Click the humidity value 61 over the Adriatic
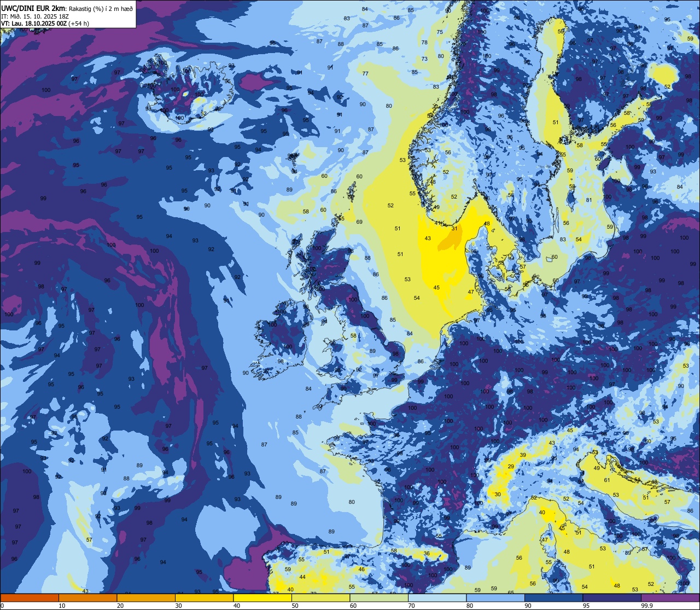Screen dimensions: 700x610 coord(607,480)
